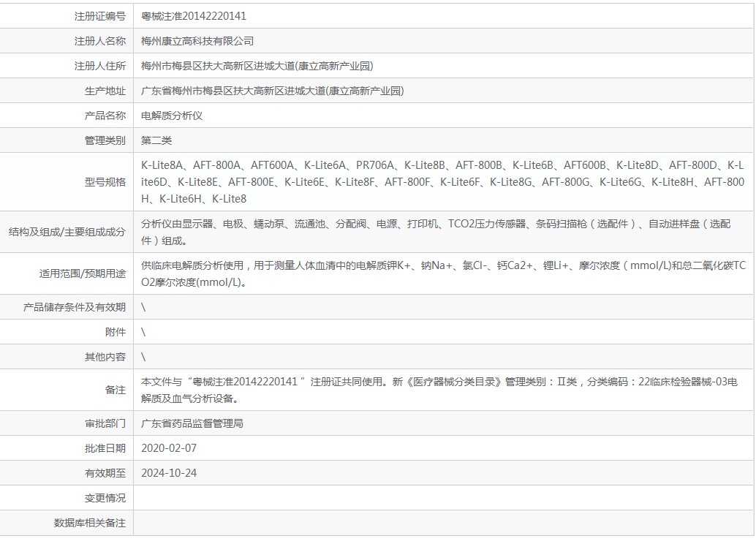This screenshot has width=756, height=544.
Task: Select the 备注 label
Action: pos(116,390)
